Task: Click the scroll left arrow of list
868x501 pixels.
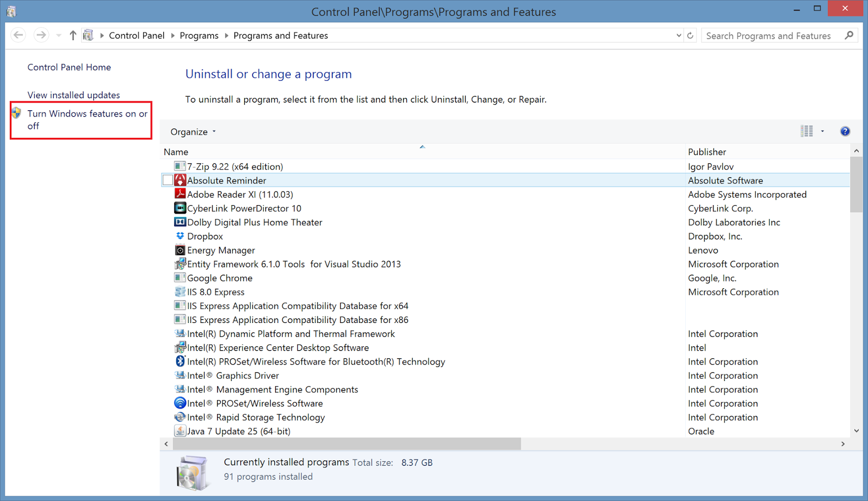Action: point(167,444)
